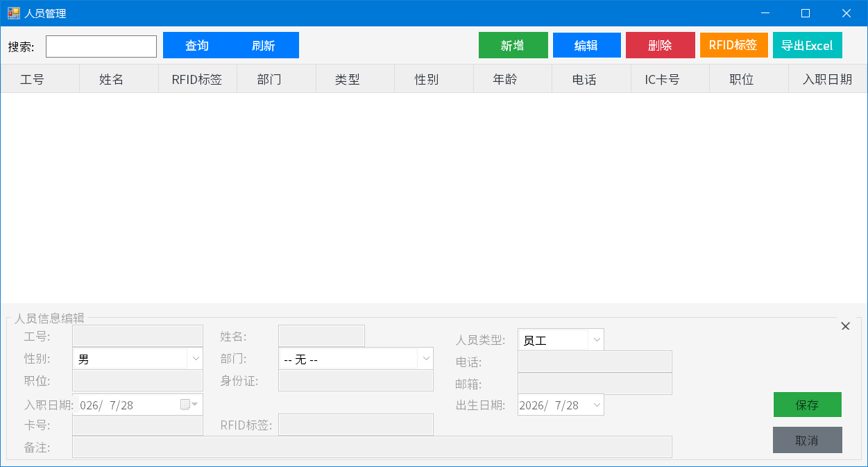Expand the 出生日期 date dropdown

(597, 405)
